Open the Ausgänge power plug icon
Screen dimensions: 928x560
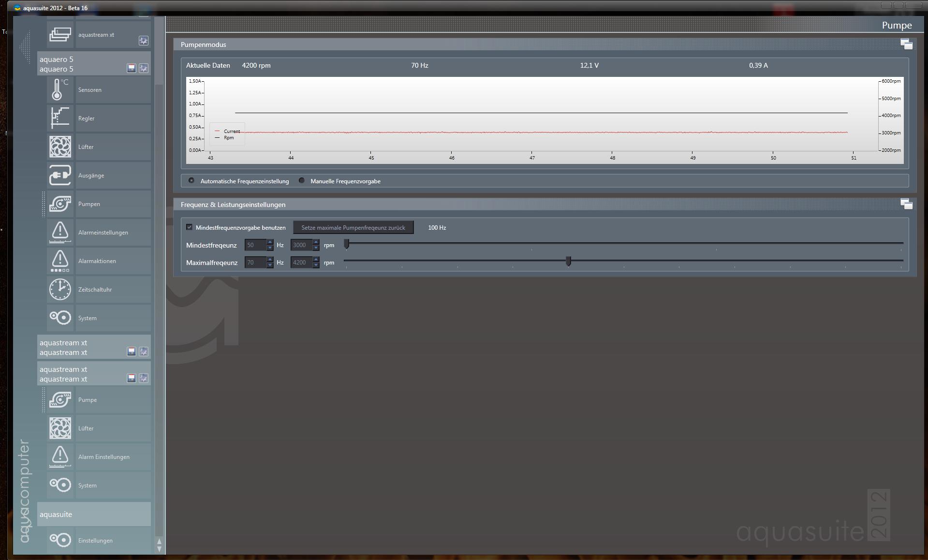click(60, 176)
